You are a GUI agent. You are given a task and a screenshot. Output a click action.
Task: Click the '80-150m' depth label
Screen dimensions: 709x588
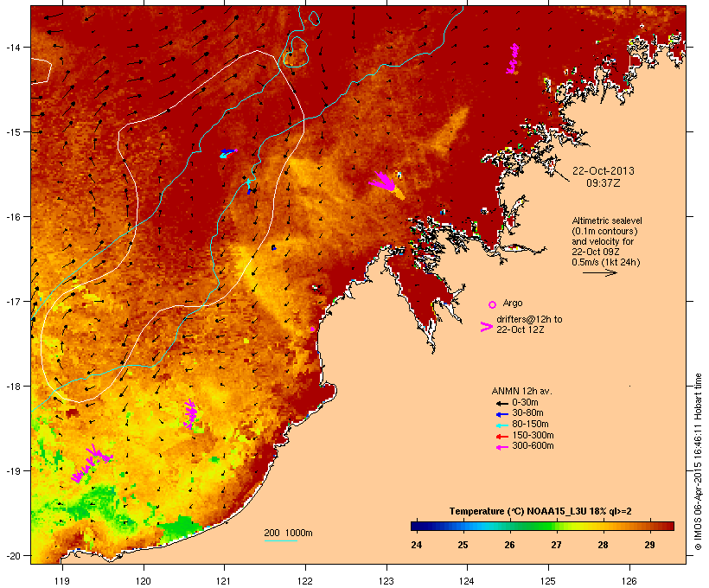530,424
